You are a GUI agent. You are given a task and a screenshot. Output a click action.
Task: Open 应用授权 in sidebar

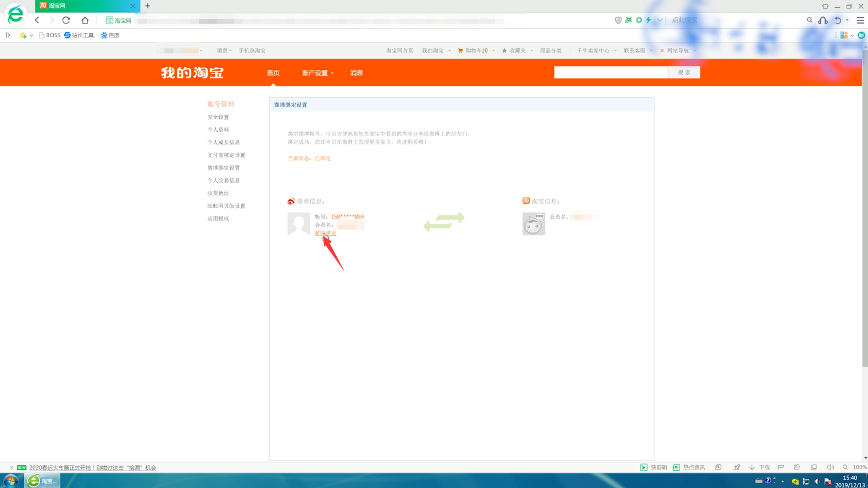coord(218,218)
